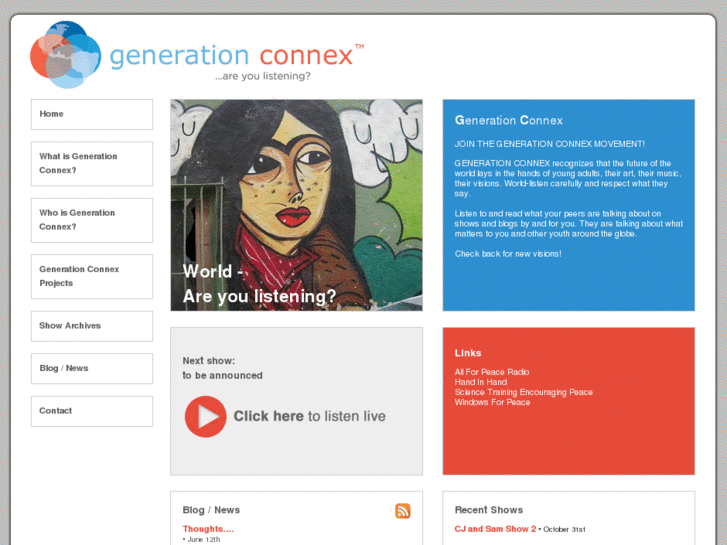Open the CJ and Sam Show 2 link
The height and width of the screenshot is (545, 727).
(495, 529)
